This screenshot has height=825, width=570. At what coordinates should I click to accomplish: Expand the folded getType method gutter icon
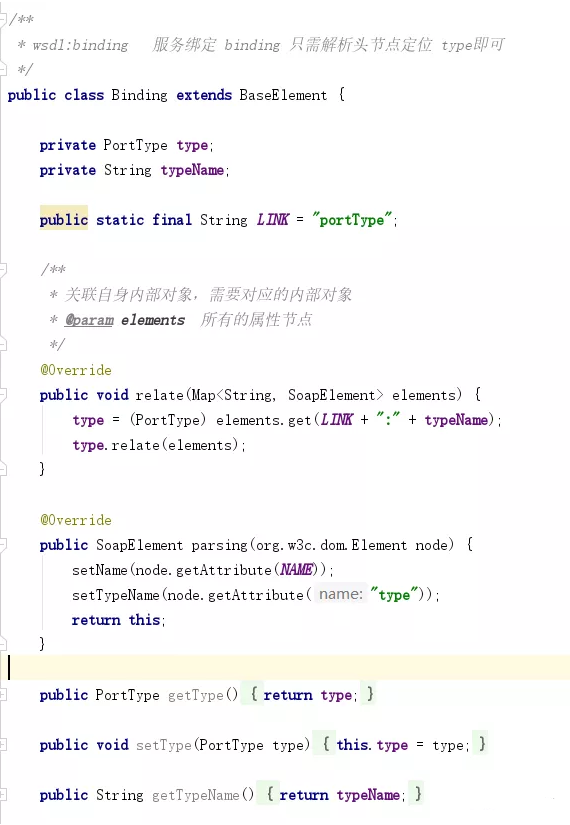coord(3,695)
